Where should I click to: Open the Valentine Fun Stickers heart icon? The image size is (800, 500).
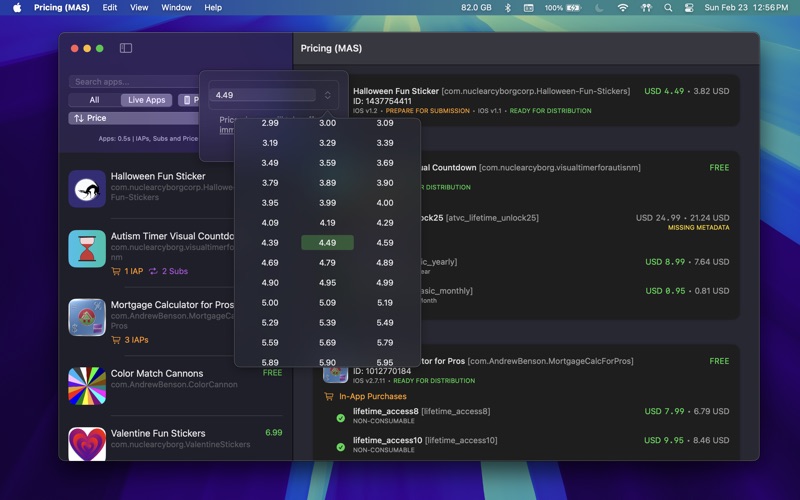(x=87, y=444)
